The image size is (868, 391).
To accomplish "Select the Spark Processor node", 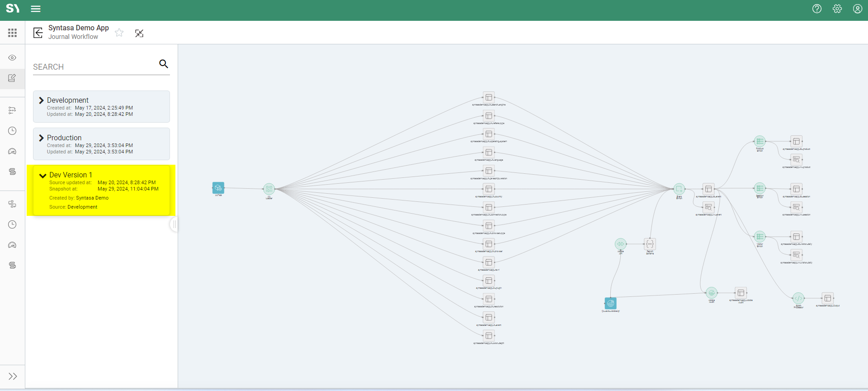I will point(798,298).
